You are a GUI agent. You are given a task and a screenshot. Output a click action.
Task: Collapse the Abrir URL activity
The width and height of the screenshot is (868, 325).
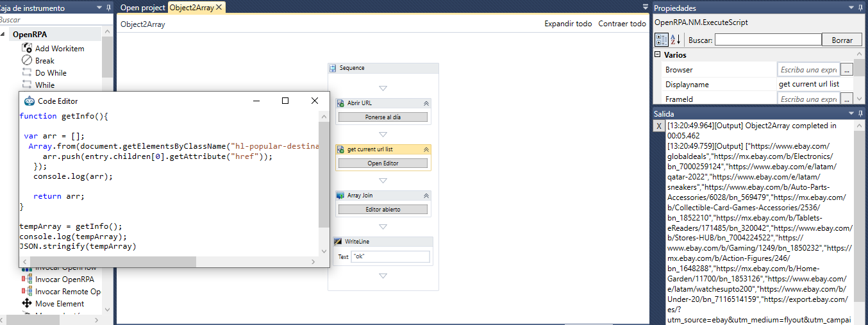pyautogui.click(x=426, y=103)
